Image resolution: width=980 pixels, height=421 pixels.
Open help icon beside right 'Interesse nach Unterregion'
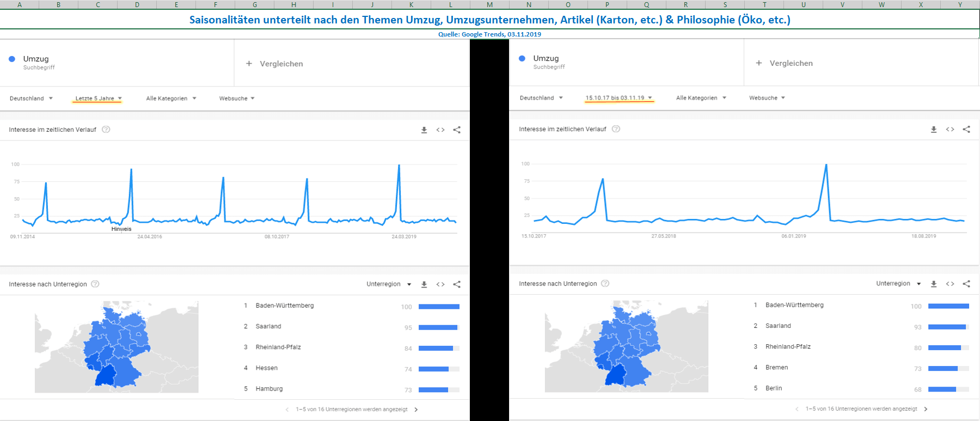605,284
